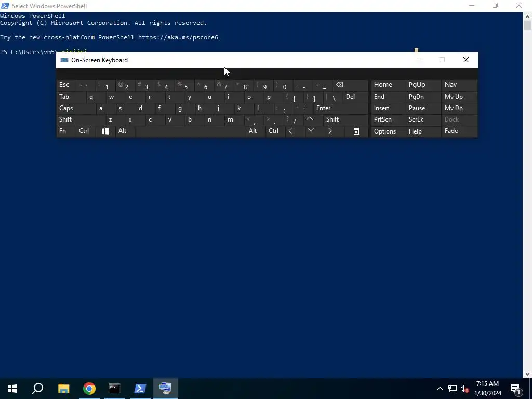Click the Insert key
The width and height of the screenshot is (532, 399).
[389, 108]
